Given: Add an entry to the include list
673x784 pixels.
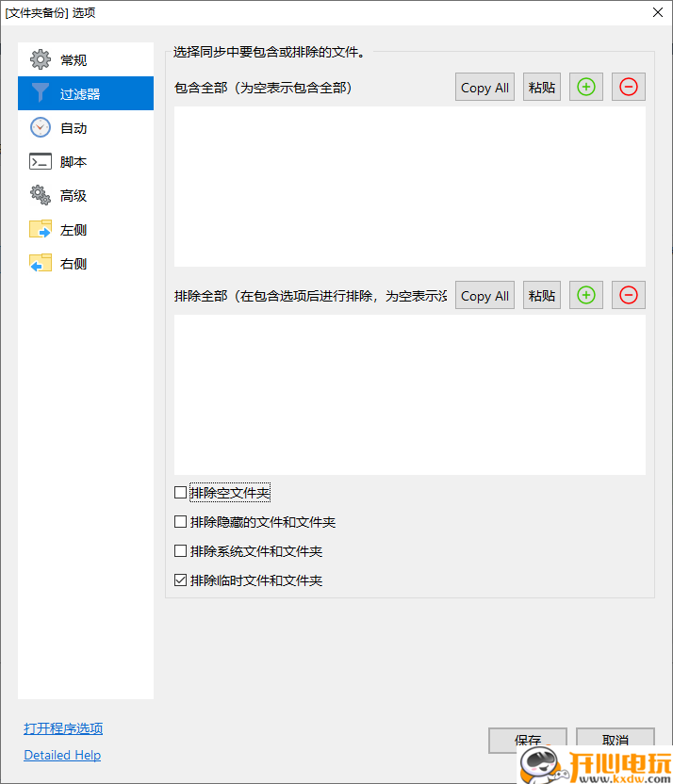Looking at the screenshot, I should [x=586, y=87].
